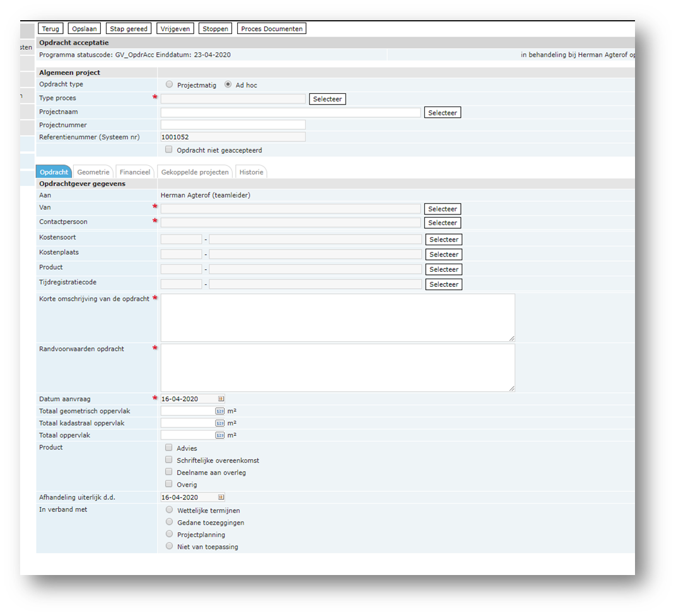Open Selecteer picker for Type proces
The width and height of the screenshot is (676, 616).
[327, 99]
